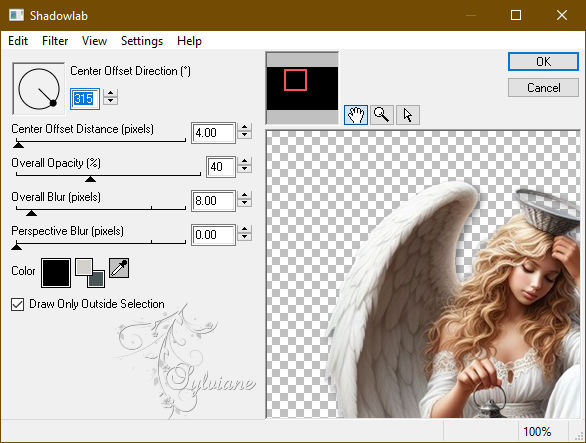Select the arrow pointer tool
Image resolution: width=586 pixels, height=443 pixels.
coord(408,115)
